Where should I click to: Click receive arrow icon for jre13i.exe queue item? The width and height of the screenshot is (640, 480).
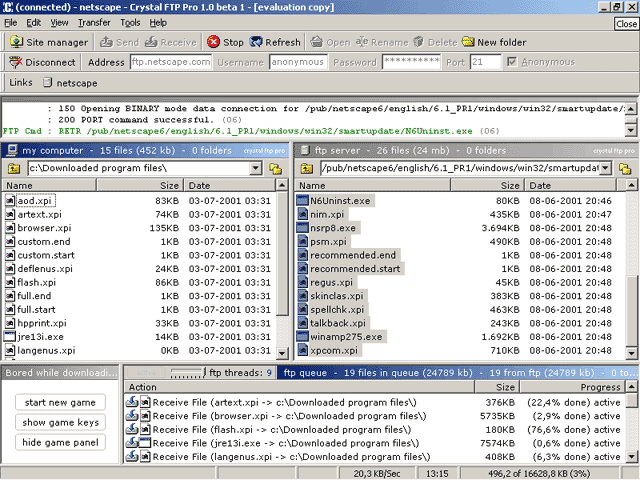(131, 443)
